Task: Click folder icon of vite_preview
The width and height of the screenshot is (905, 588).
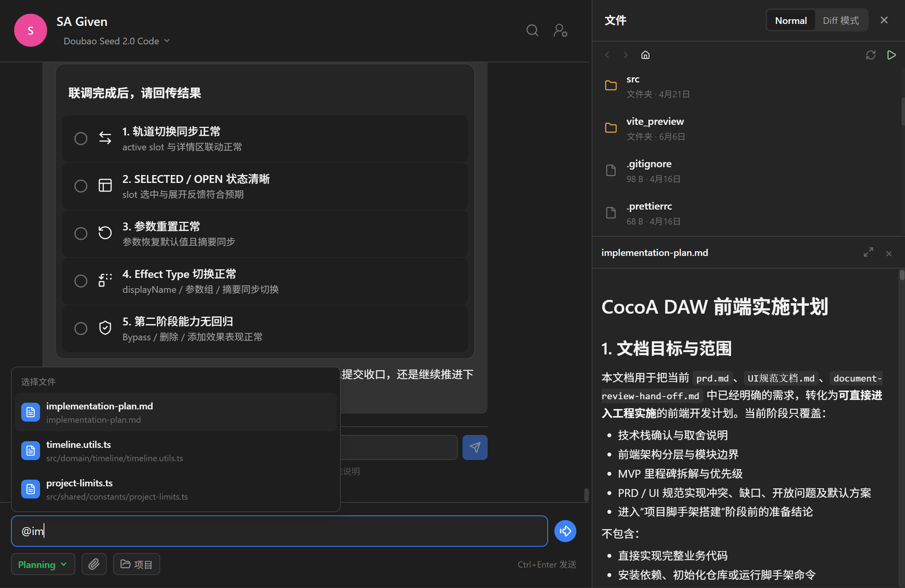Action: click(x=611, y=128)
